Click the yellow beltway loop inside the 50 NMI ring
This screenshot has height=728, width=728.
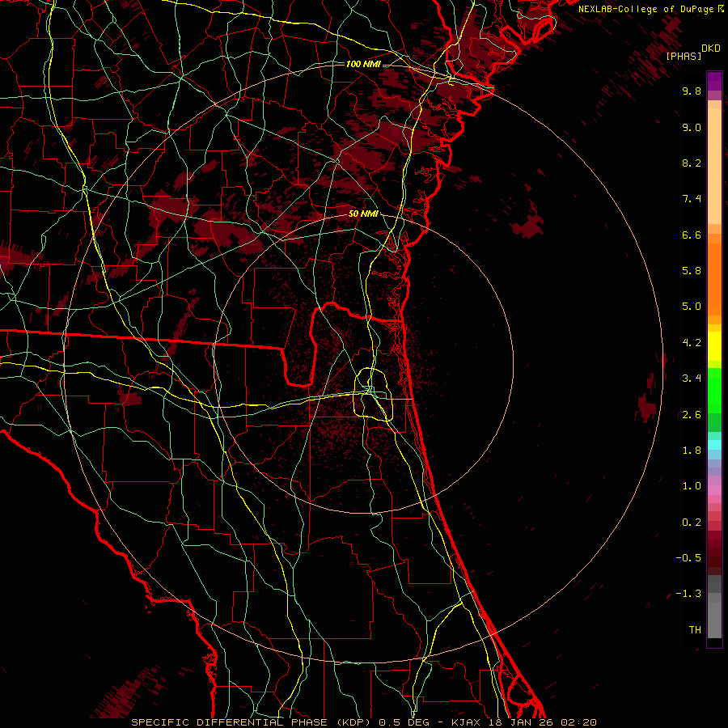373,394
